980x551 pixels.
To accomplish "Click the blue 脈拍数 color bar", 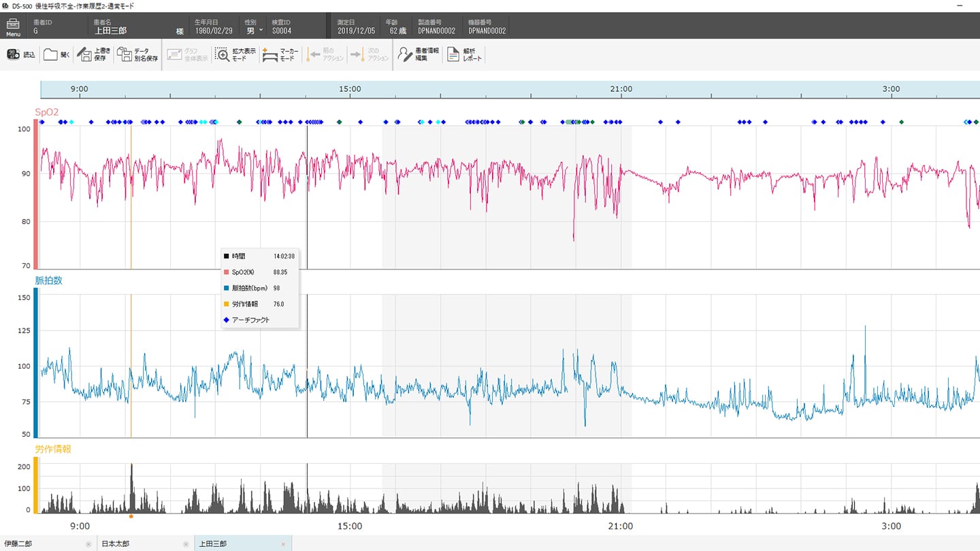I will pos(35,363).
